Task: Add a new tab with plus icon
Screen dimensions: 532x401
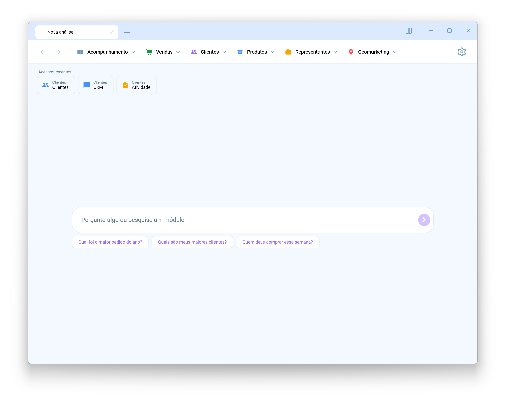Action: click(127, 32)
